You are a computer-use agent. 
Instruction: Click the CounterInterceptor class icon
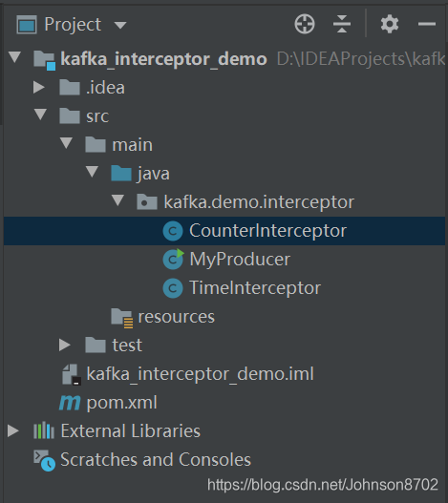point(173,231)
